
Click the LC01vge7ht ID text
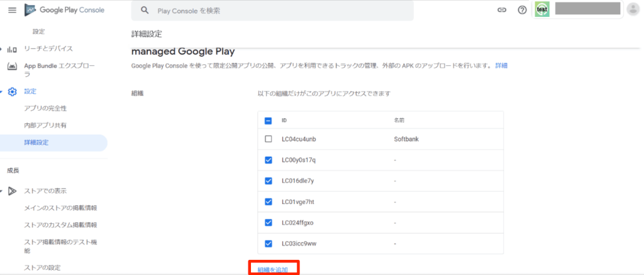click(x=297, y=202)
